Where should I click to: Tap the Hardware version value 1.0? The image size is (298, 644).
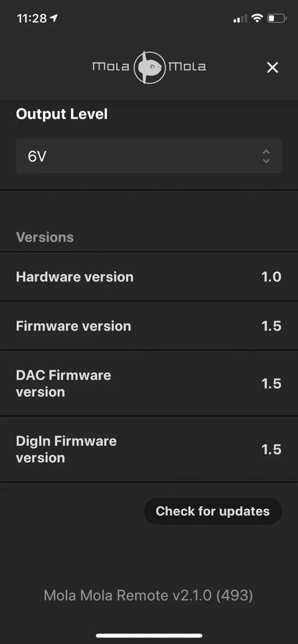tap(271, 277)
